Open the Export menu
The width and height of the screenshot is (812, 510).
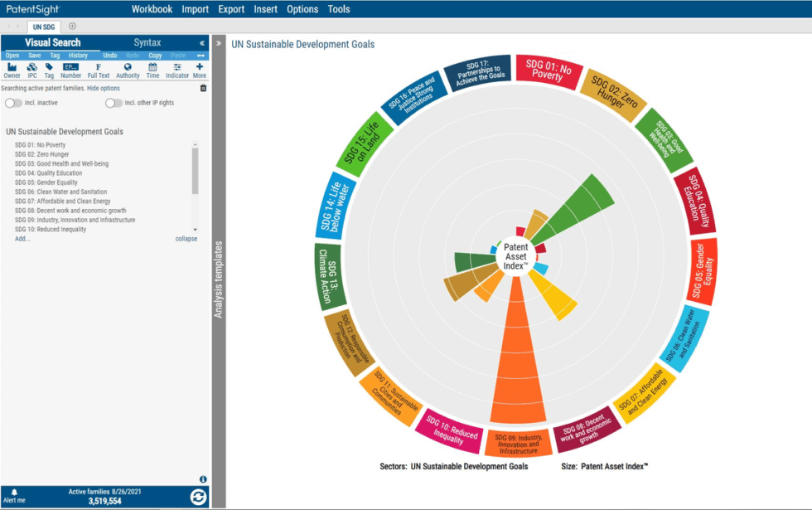tap(231, 9)
